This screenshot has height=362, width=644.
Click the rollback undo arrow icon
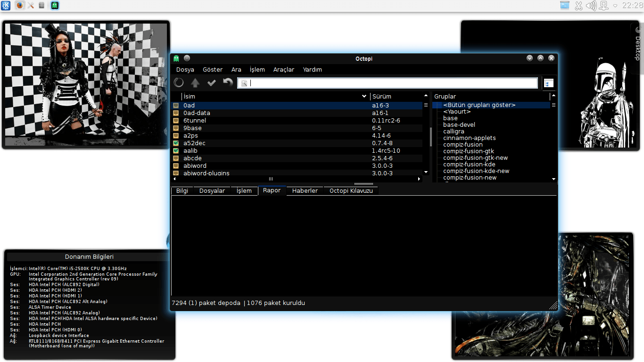(x=228, y=83)
